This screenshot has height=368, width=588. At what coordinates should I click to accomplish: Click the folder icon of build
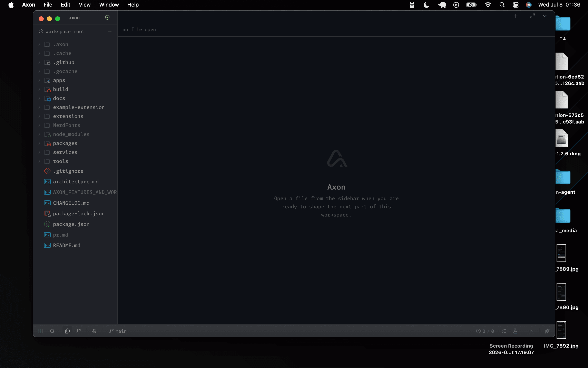pyautogui.click(x=47, y=89)
